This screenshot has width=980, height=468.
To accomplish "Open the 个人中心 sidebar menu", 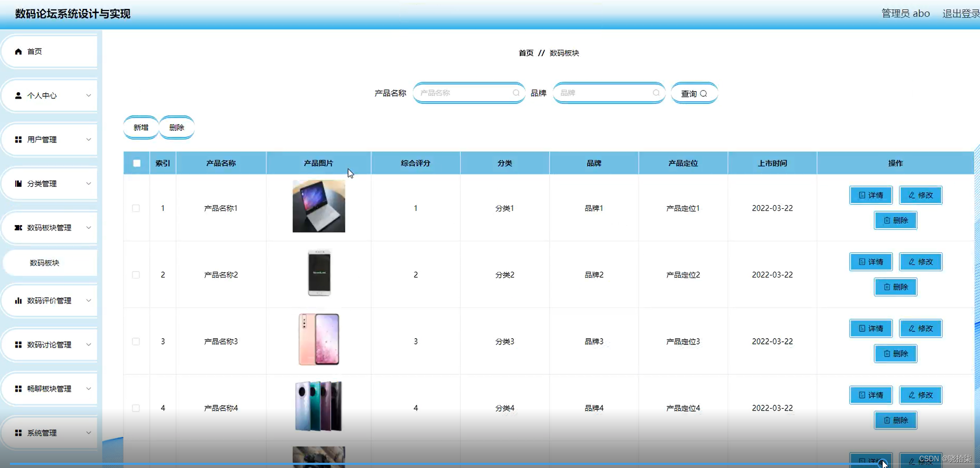I will pos(50,95).
